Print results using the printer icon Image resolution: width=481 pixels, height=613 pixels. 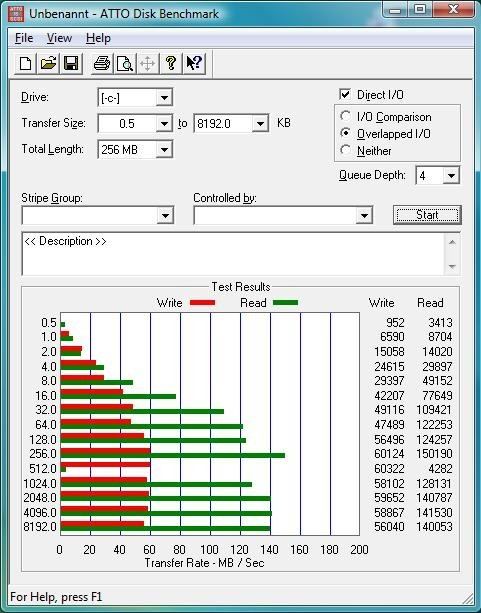pos(102,63)
